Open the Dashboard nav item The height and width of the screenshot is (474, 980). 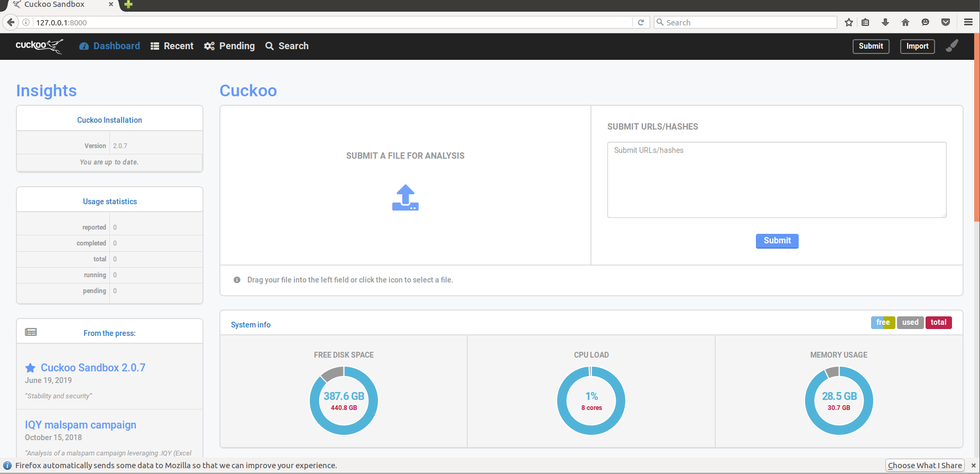[110, 46]
